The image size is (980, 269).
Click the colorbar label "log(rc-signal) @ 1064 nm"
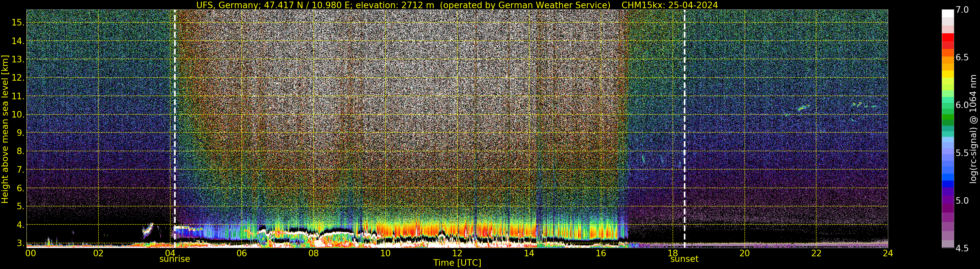(973, 129)
